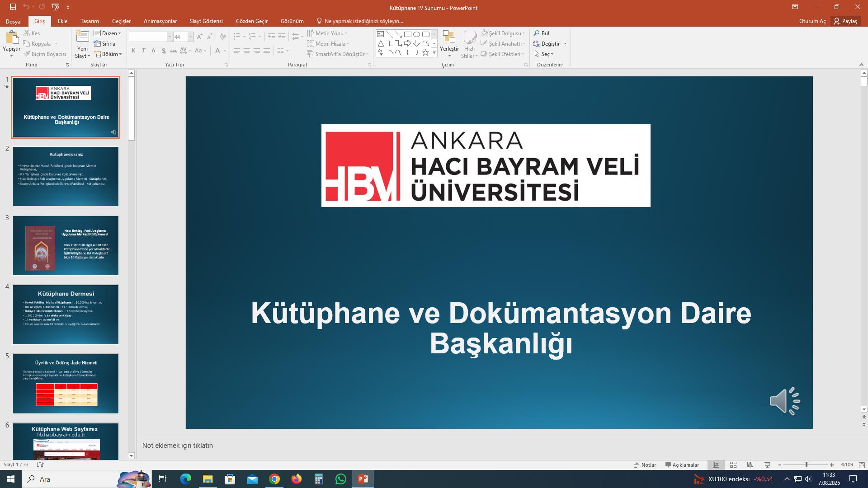
Task: Open the Animasyonlar tab
Action: [x=160, y=21]
